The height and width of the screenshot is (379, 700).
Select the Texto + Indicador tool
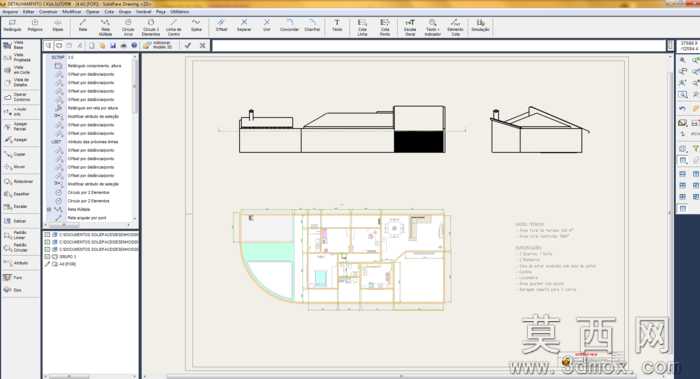(433, 27)
